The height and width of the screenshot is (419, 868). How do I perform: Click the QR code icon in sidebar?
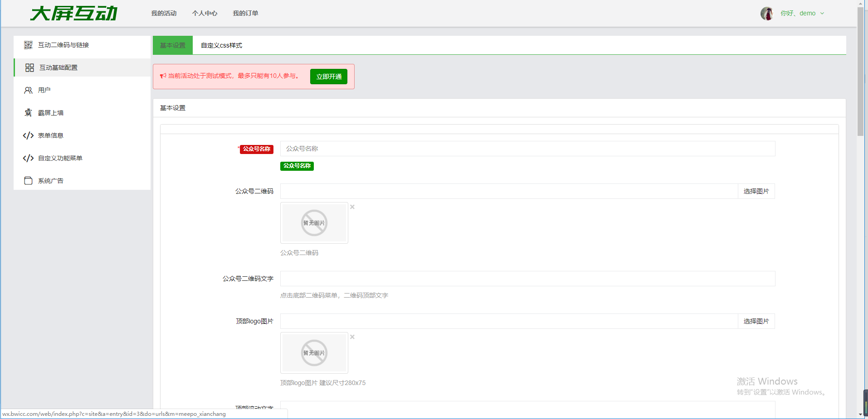point(28,45)
